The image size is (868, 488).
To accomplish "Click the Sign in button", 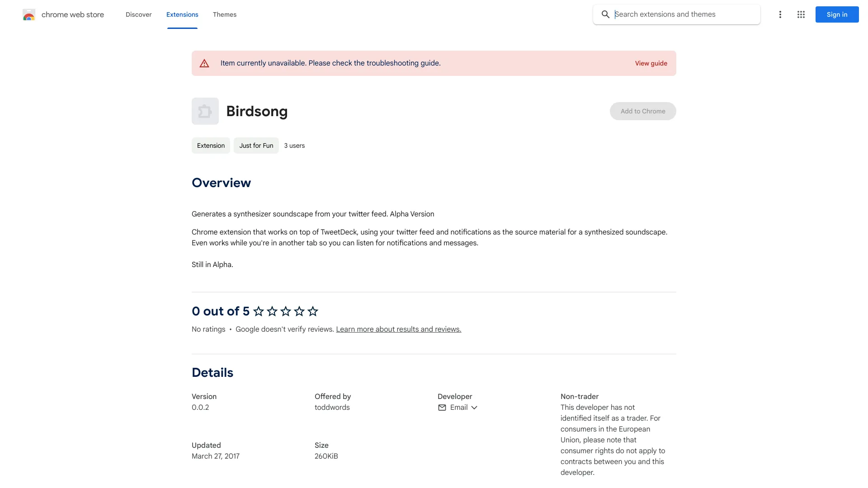I will (x=836, y=14).
